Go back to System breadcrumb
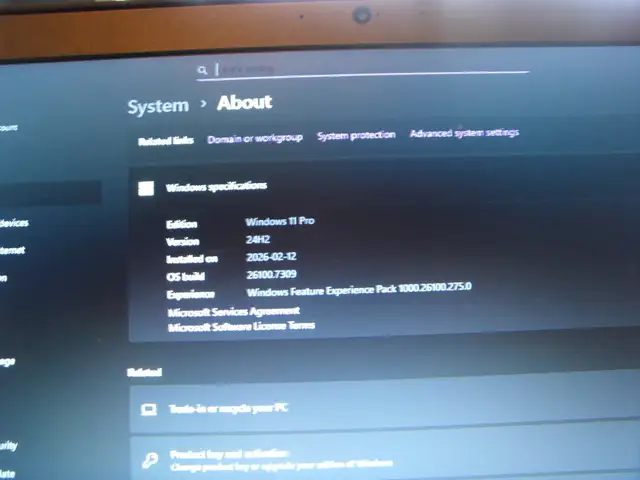Screen dimensions: 640x480 pos(158,106)
